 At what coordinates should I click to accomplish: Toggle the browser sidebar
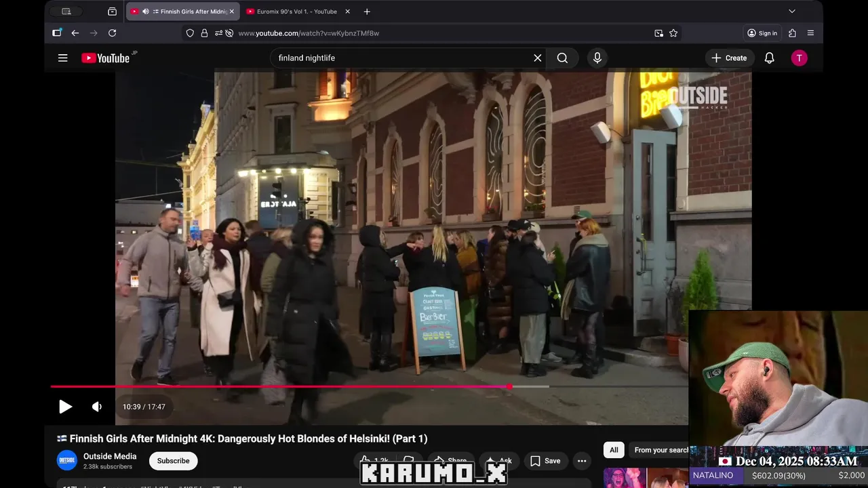[x=57, y=33]
